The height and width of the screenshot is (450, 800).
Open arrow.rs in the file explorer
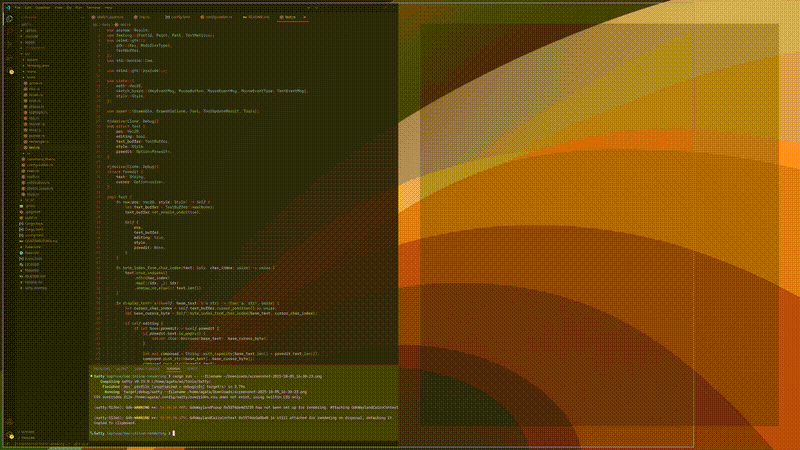(x=35, y=83)
